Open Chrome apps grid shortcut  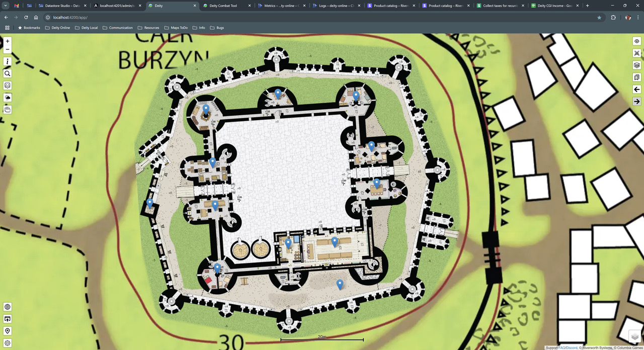tap(8, 28)
